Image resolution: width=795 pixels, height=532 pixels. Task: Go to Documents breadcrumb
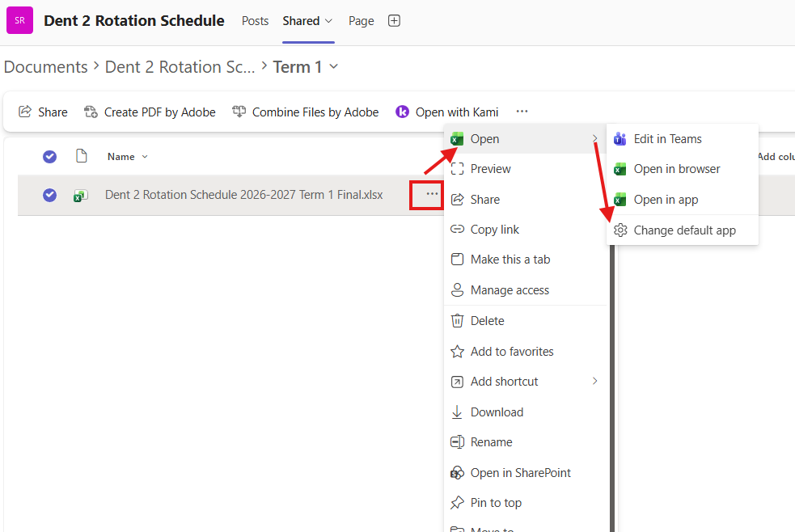point(45,67)
